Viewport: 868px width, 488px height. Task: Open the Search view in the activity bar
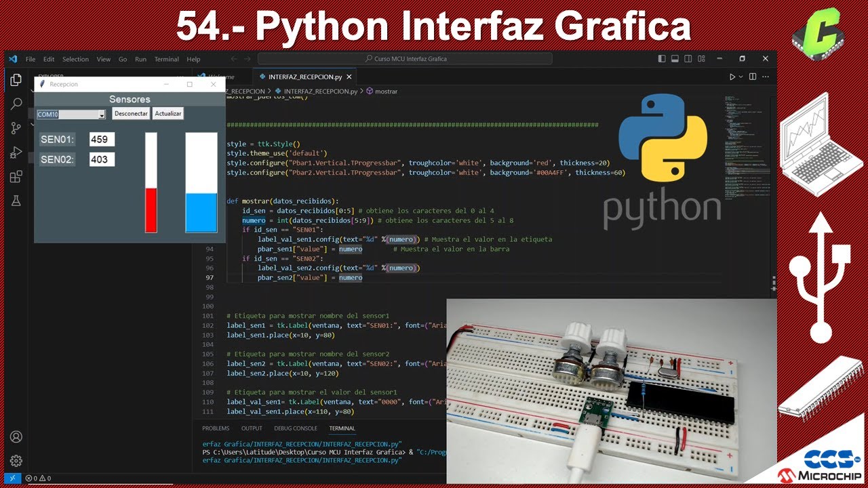click(x=16, y=104)
